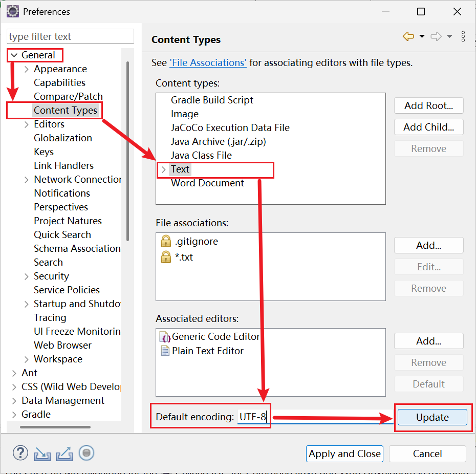Expand the Ant preferences node
The width and height of the screenshot is (476, 474).
[x=14, y=373]
